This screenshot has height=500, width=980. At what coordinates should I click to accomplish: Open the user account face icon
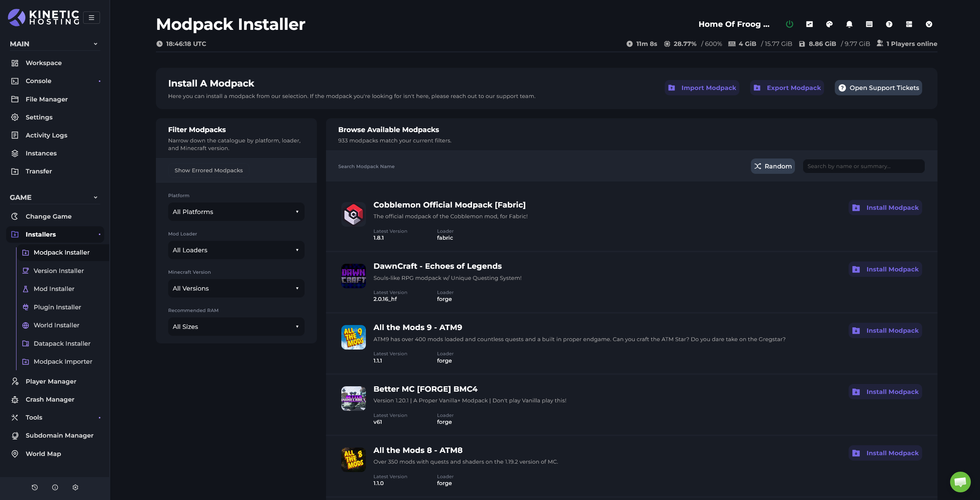click(929, 24)
